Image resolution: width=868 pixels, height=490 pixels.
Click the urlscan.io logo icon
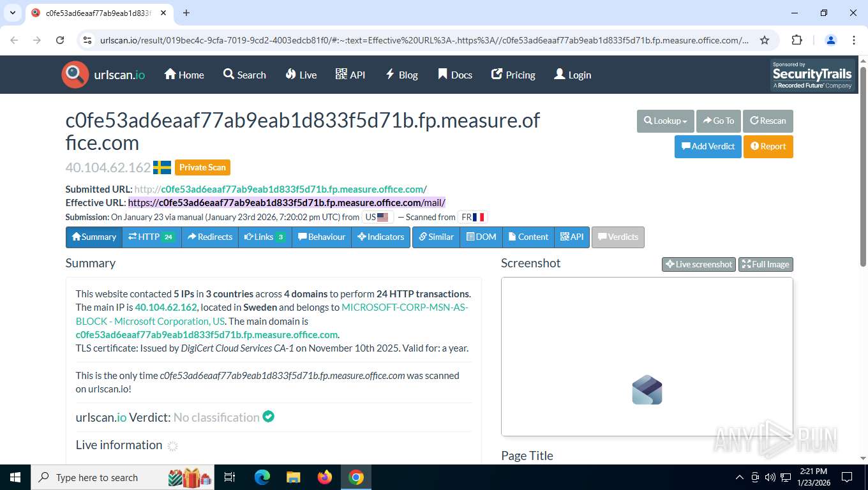click(75, 75)
